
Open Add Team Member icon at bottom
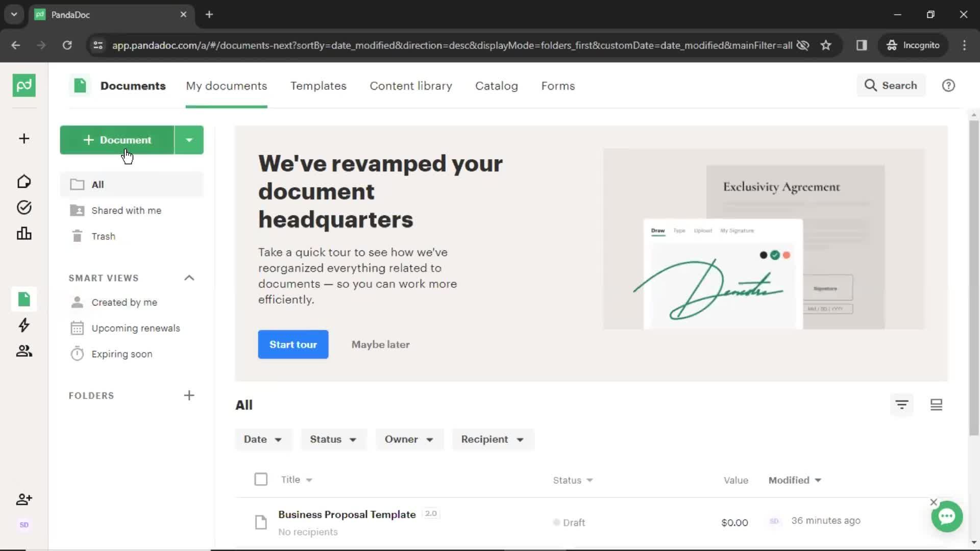click(24, 499)
